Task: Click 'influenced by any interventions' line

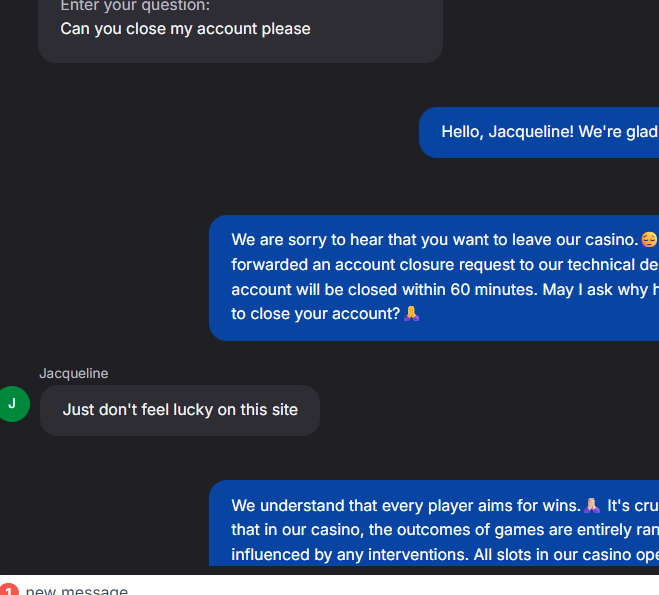Action: (445, 555)
